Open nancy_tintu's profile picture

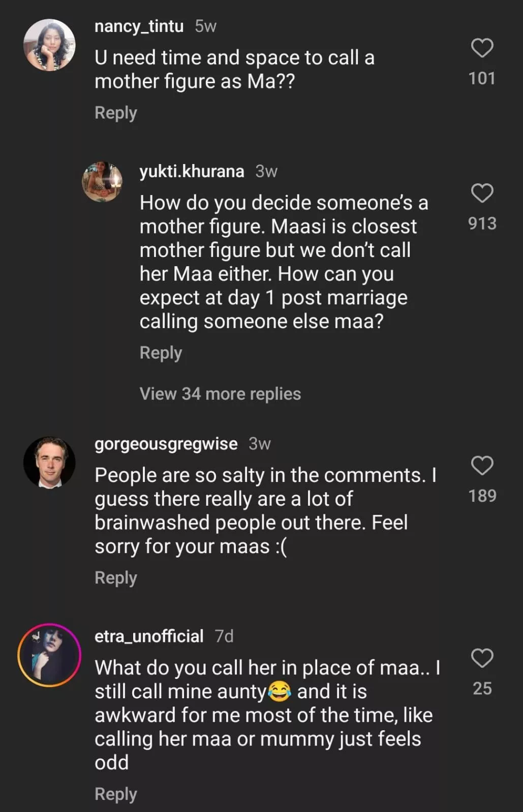coord(49,45)
